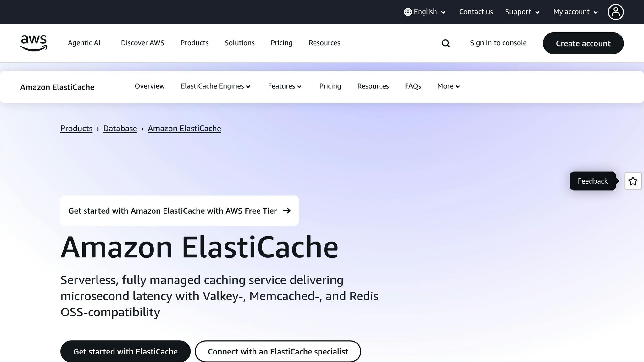Click the Amazon ElastiCache page heading

pyautogui.click(x=199, y=247)
